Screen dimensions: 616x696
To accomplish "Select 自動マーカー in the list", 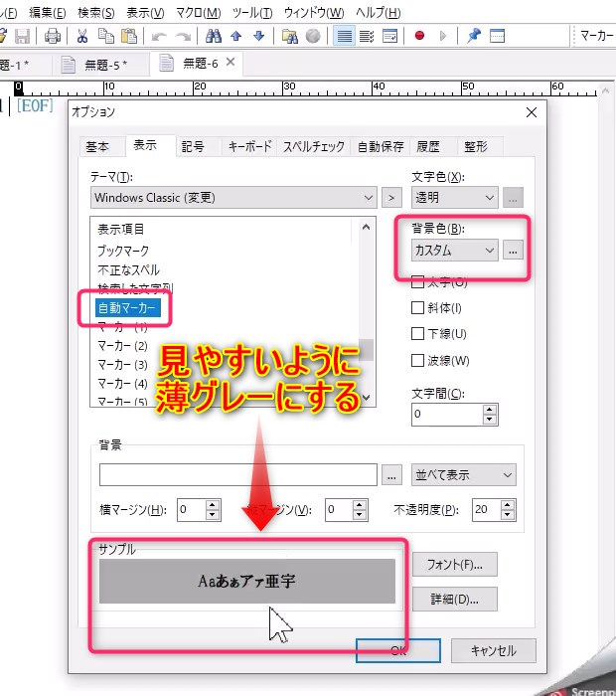I will 126,307.
